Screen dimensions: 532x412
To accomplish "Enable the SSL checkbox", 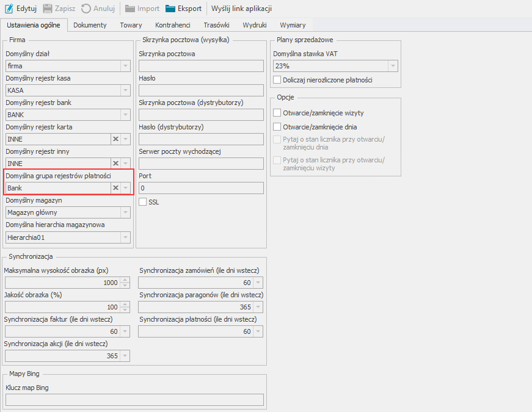I will 143,202.
